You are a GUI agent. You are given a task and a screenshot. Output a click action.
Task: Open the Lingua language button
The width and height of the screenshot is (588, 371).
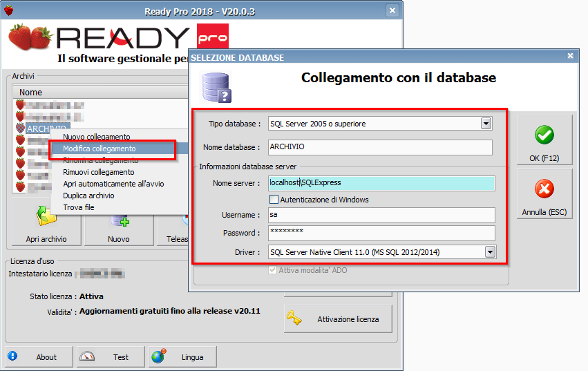click(x=182, y=356)
